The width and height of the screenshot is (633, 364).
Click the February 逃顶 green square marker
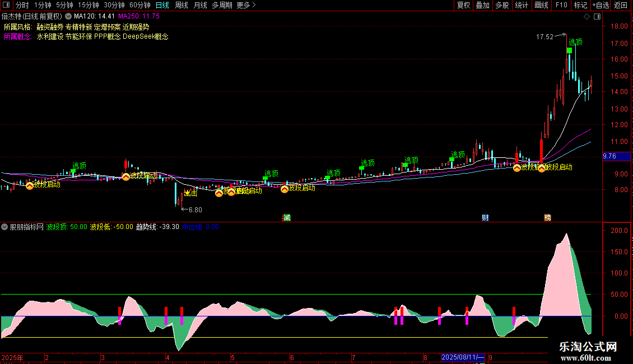73,171
